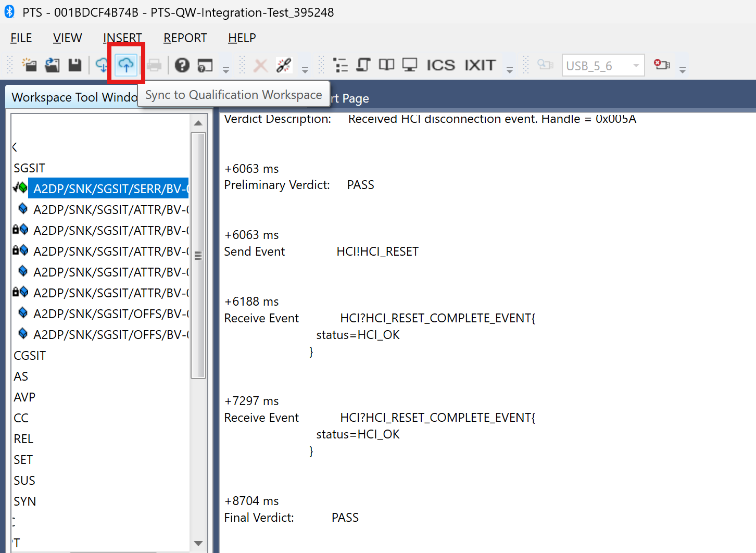Image resolution: width=756 pixels, height=553 pixels.
Task: Click the tree scrollbar up arrow
Action: [198, 123]
